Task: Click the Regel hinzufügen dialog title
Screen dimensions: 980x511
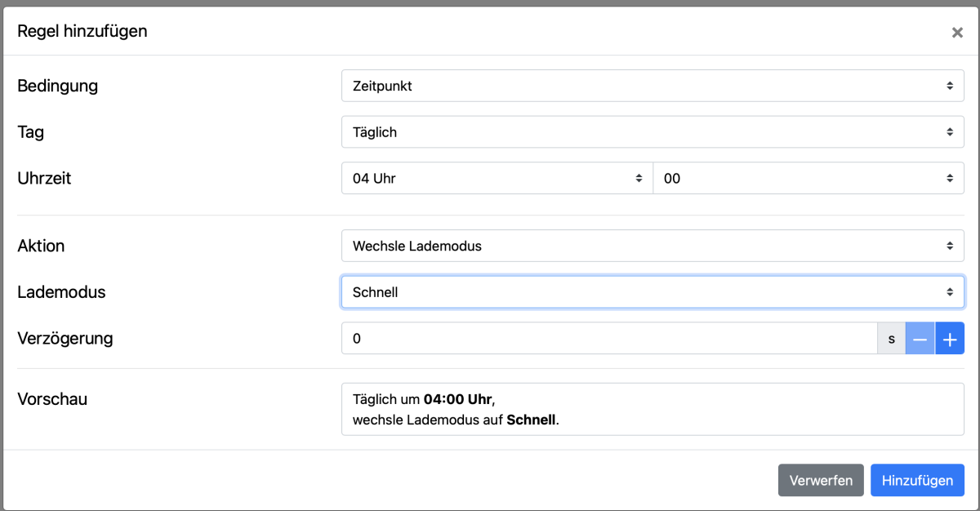Action: 82,32
